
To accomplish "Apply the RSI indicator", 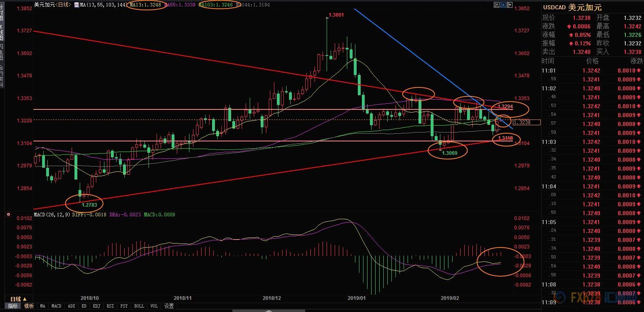I will [110, 306].
